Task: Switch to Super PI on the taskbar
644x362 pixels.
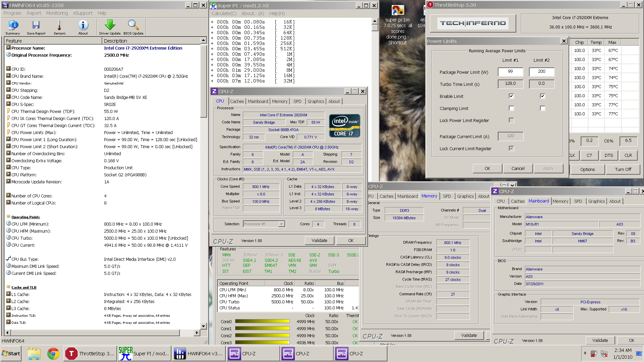Action: tap(144, 354)
